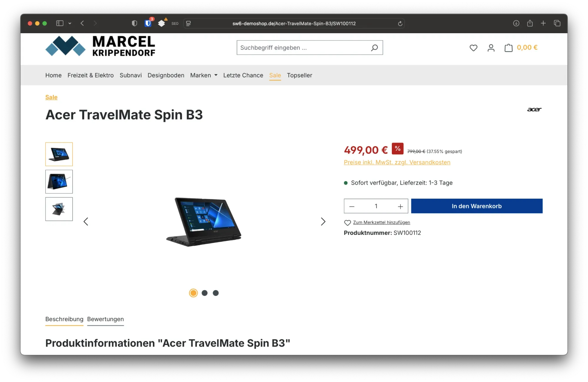Select the third carousel dot indicator
588x382 pixels.
pos(216,293)
